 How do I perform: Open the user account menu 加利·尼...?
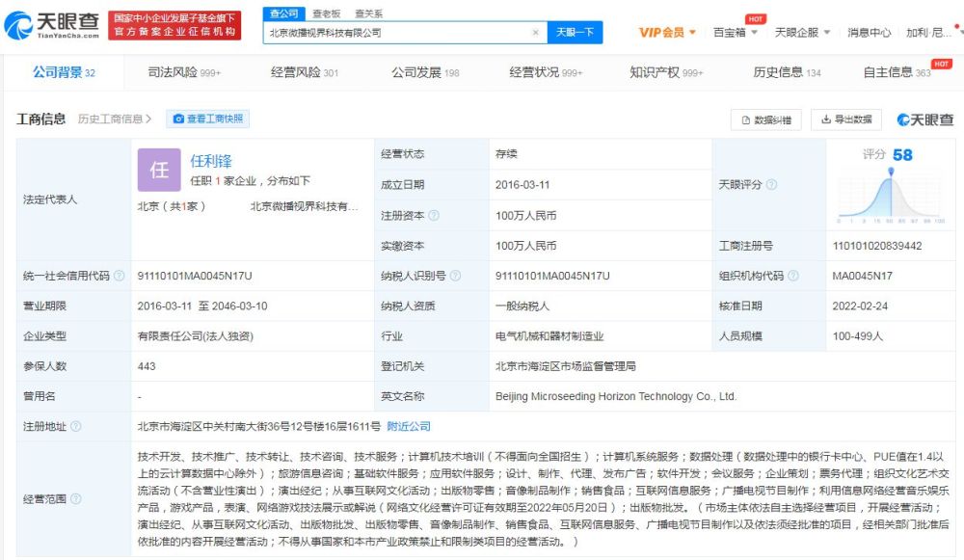[x=928, y=33]
